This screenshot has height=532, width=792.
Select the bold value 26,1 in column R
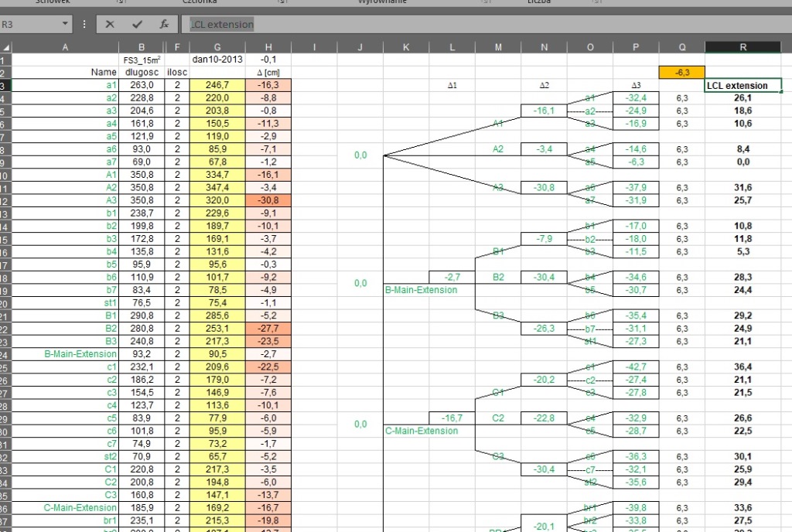pos(743,98)
